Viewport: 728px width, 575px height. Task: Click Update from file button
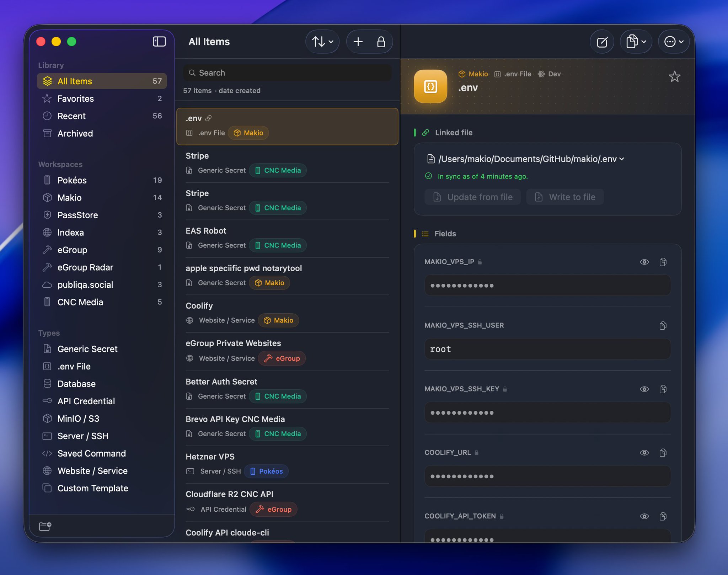tap(472, 197)
